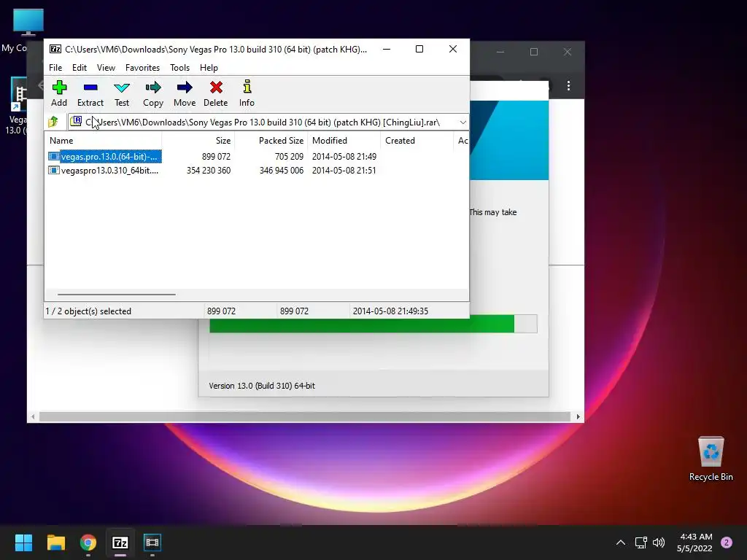This screenshot has width=747, height=560.
Task: Sort files by the Size column
Action: (x=198, y=141)
